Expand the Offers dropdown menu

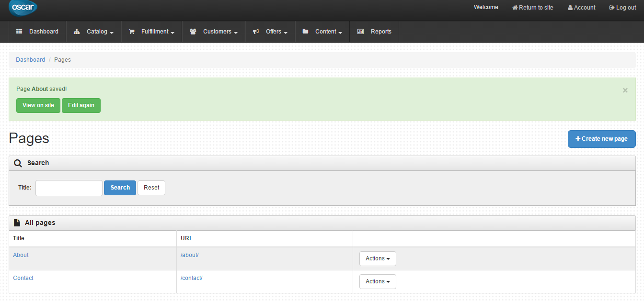click(270, 32)
